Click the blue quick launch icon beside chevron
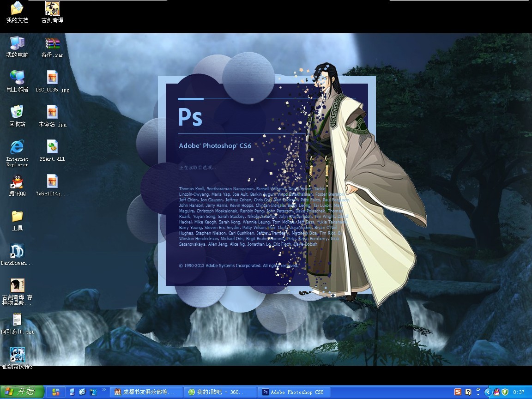The width and height of the screenshot is (532, 399). tap(93, 392)
